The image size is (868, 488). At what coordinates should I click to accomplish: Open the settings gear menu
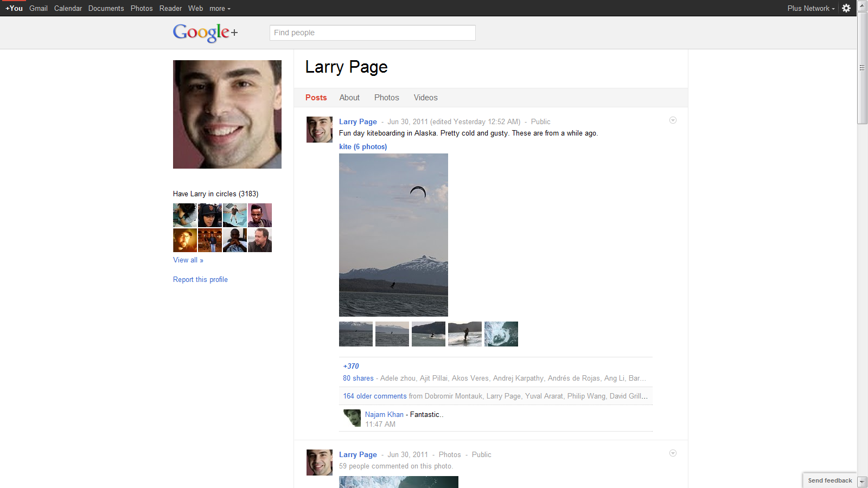(846, 8)
